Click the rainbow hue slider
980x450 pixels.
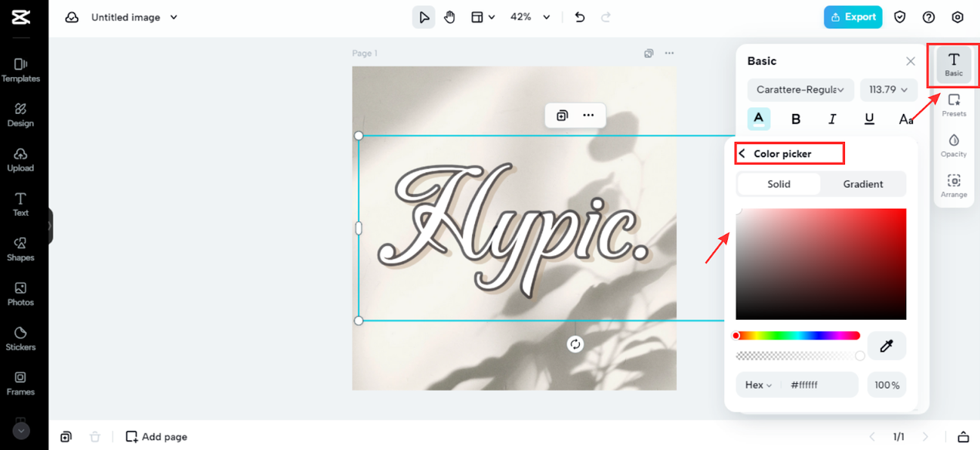coord(796,336)
